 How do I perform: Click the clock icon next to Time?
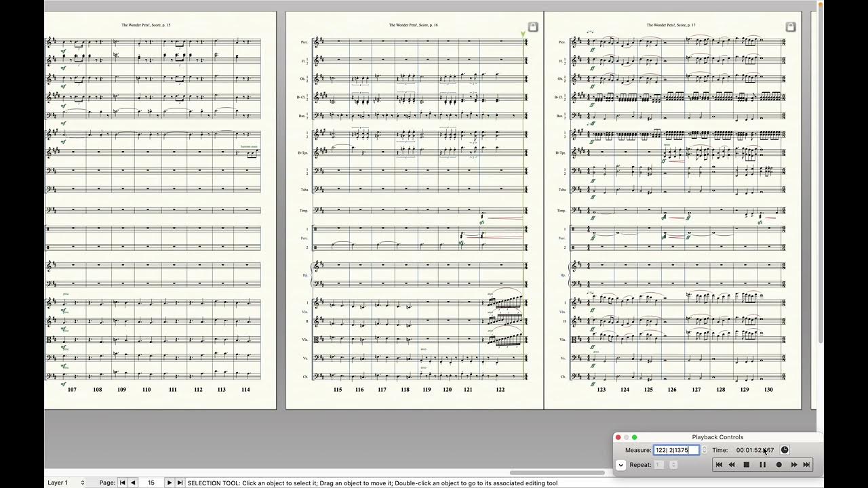coord(785,450)
